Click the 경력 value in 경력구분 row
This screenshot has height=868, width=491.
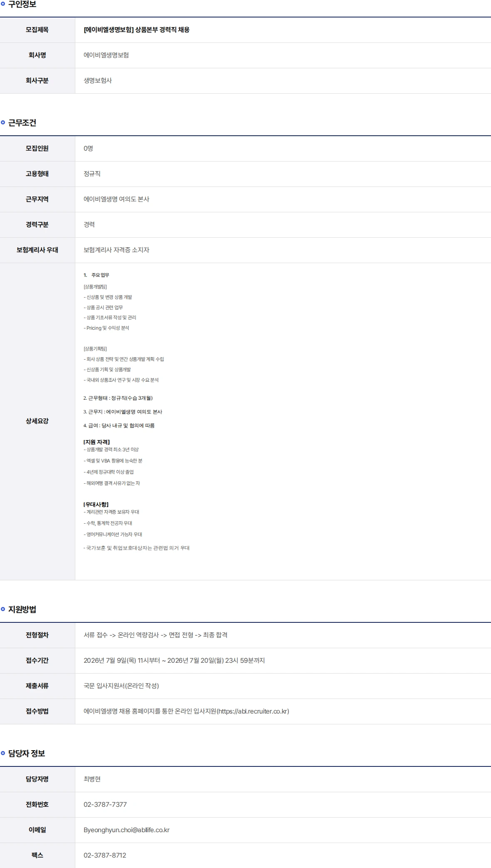(89, 225)
